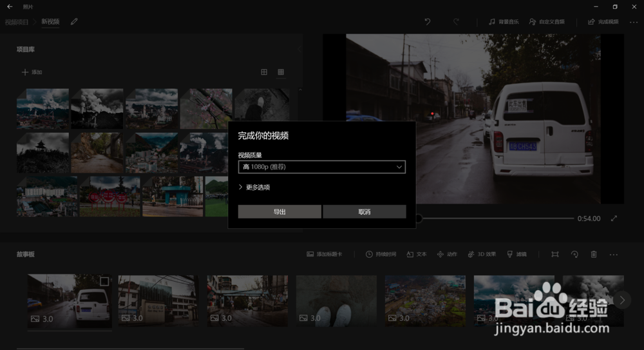This screenshot has width=644, height=350.
Task: Select third storyboard clip of street
Action: coord(247,301)
